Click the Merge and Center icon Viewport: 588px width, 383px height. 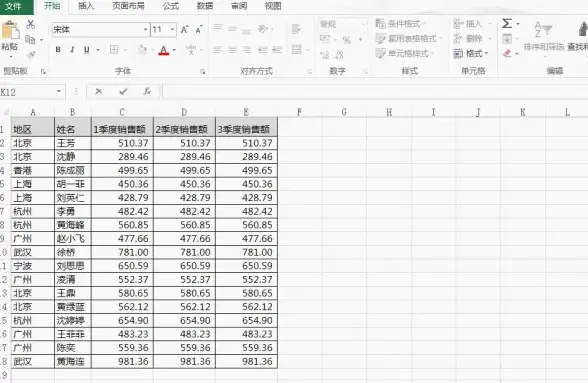(297, 49)
